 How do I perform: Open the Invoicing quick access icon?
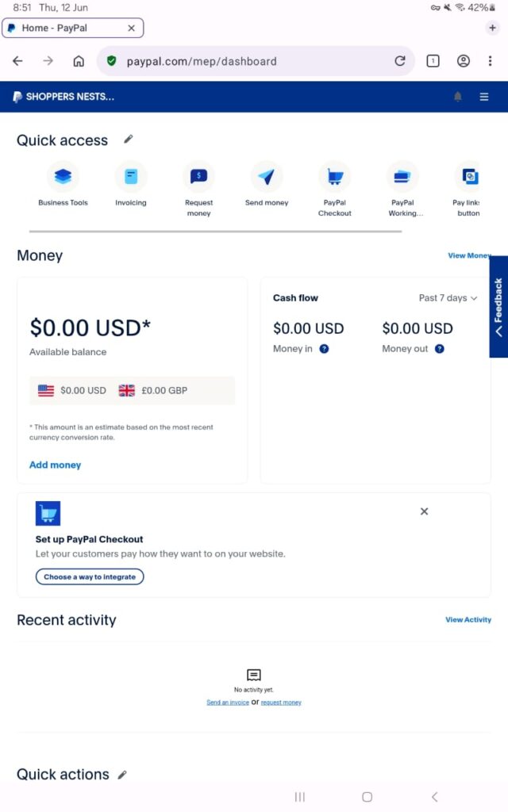[131, 177]
